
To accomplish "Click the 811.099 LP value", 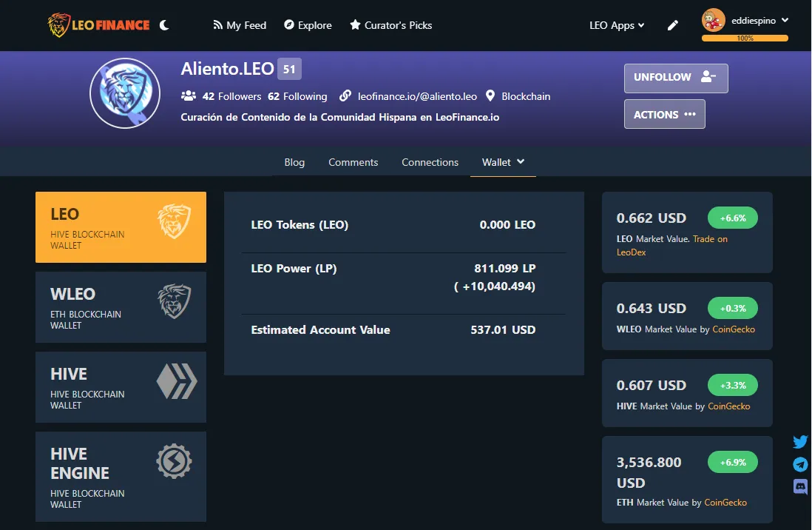I will pos(504,268).
